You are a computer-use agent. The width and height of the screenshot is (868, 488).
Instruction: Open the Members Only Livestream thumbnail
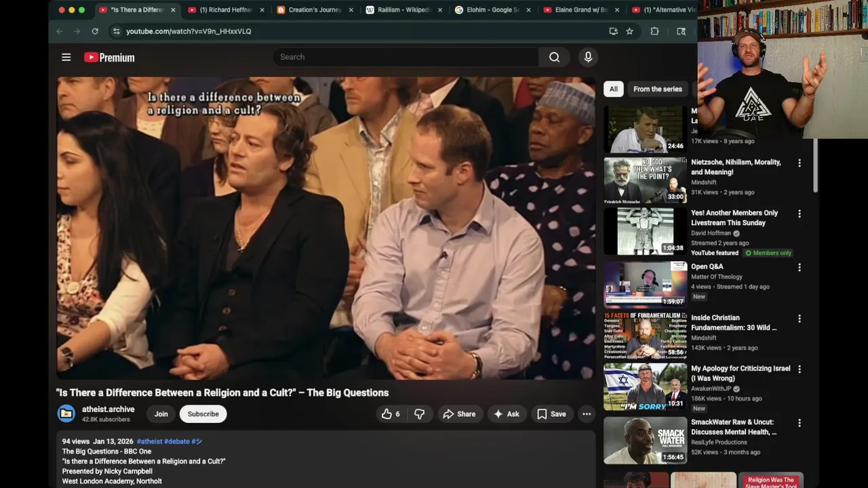click(x=645, y=232)
